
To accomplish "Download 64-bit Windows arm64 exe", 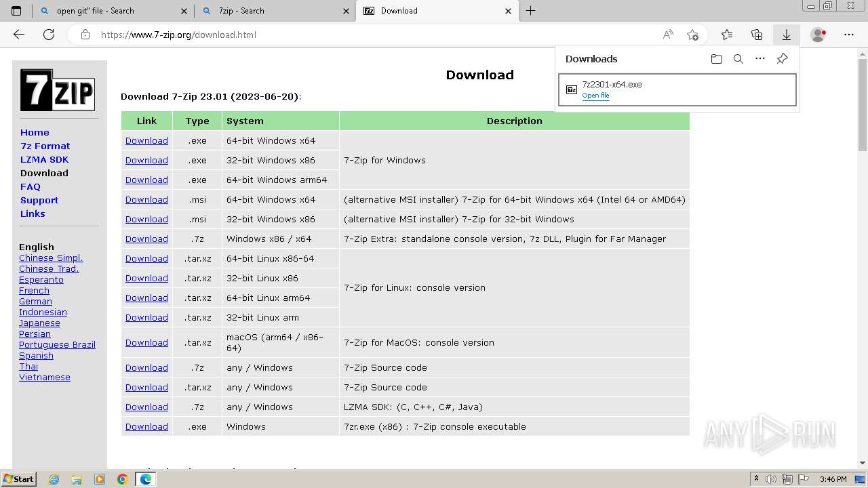I will 146,180.
